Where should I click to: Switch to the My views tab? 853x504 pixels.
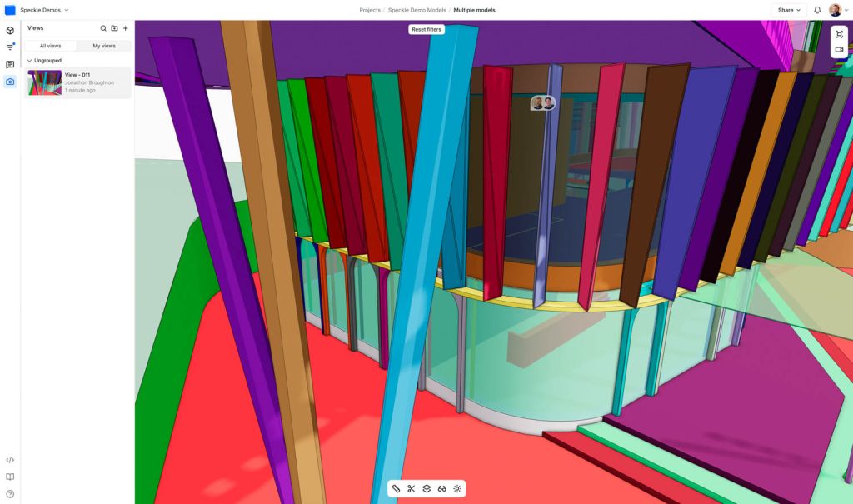(104, 46)
